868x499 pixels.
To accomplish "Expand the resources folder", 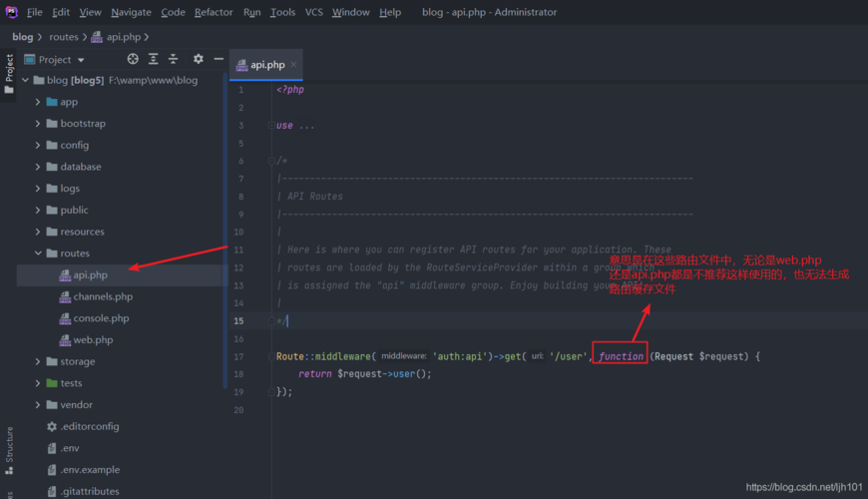I will (x=38, y=232).
